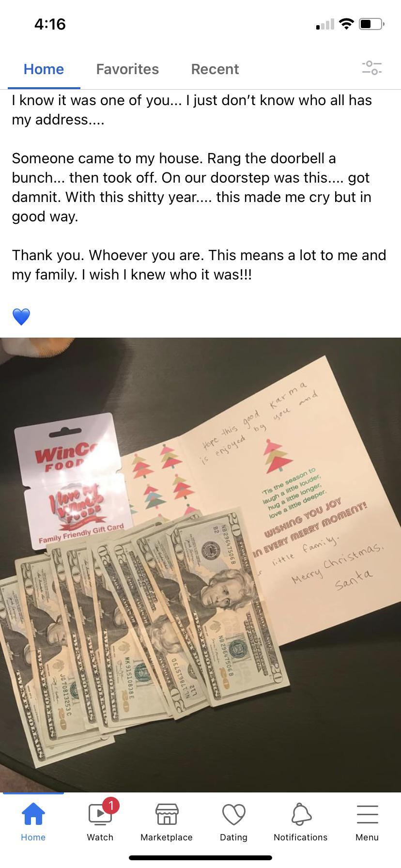401x868 pixels.
Task: Open the feed filter settings icon
Action: click(372, 68)
